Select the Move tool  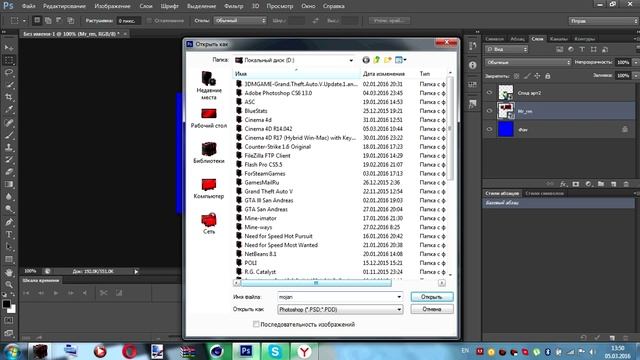tap(9, 48)
